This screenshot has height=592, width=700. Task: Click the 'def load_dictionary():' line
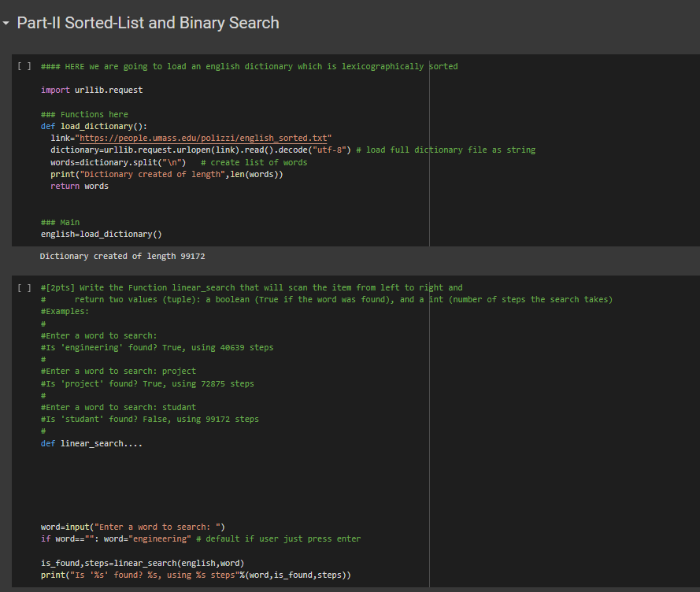pyautogui.click(x=94, y=126)
